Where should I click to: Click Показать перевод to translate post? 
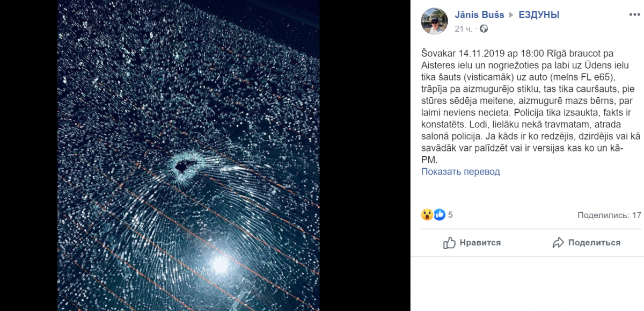coord(460,172)
